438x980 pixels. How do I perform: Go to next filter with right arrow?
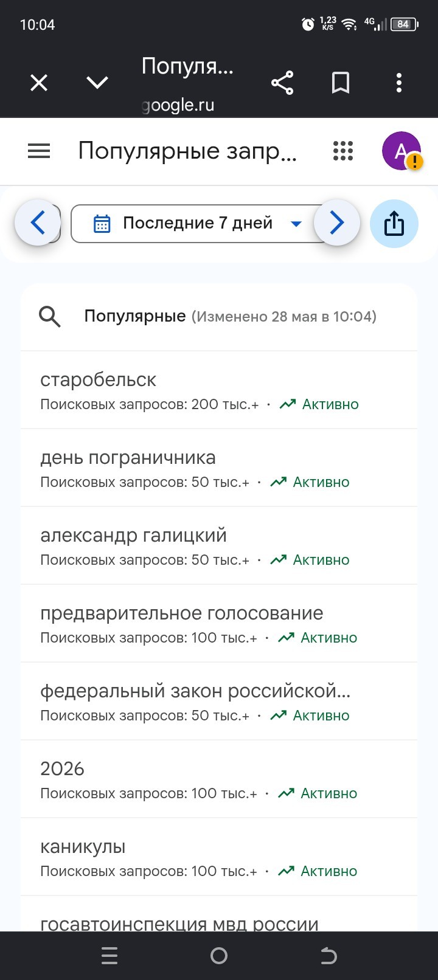pos(337,223)
